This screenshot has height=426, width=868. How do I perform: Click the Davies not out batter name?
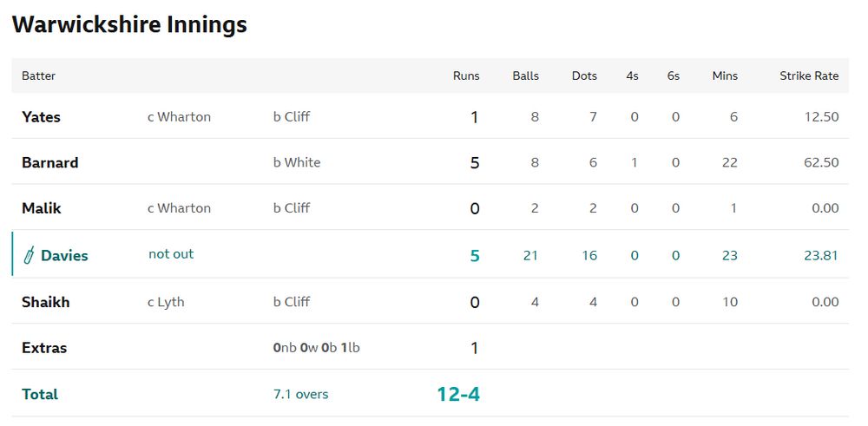pos(64,256)
